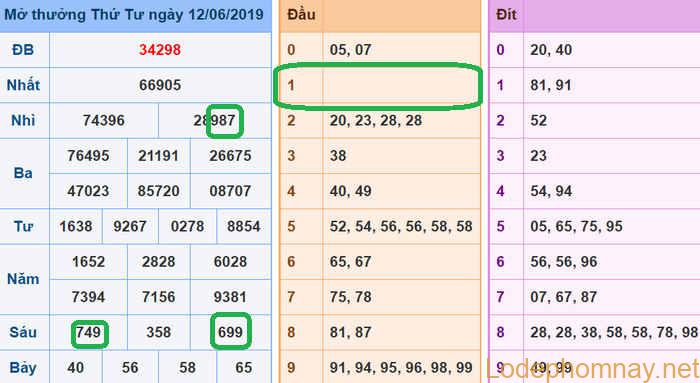This screenshot has height=383, width=700.
Task: Click the Bảy prize number 65
Action: [244, 367]
